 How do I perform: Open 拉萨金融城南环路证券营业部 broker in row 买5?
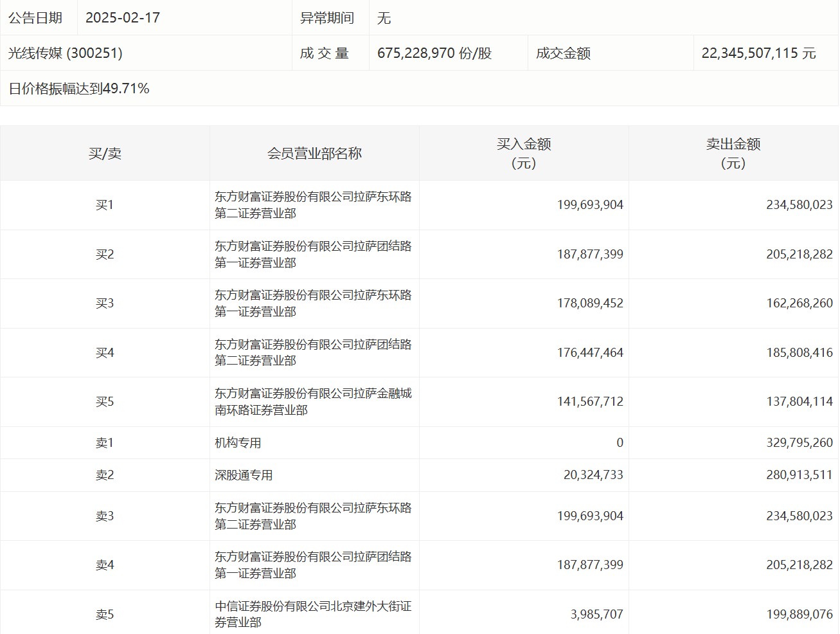pyautogui.click(x=313, y=402)
